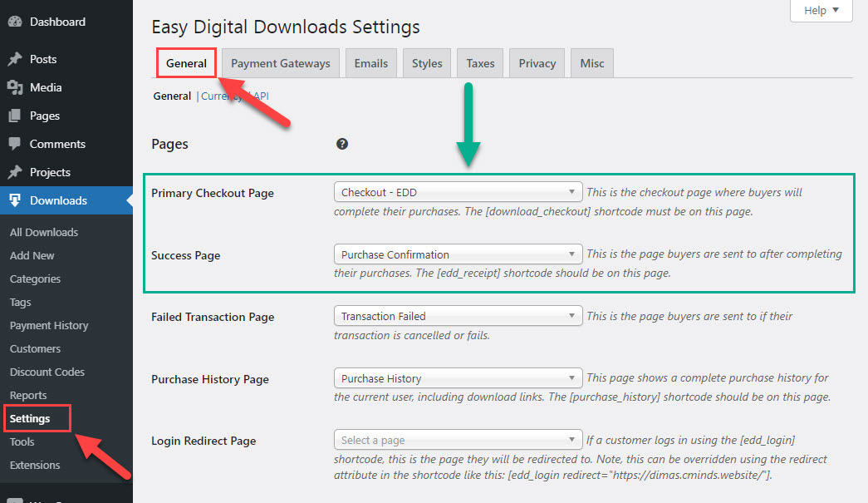Screen dimensions: 868x503
Task: Switch to the Misc tab
Action: point(591,63)
